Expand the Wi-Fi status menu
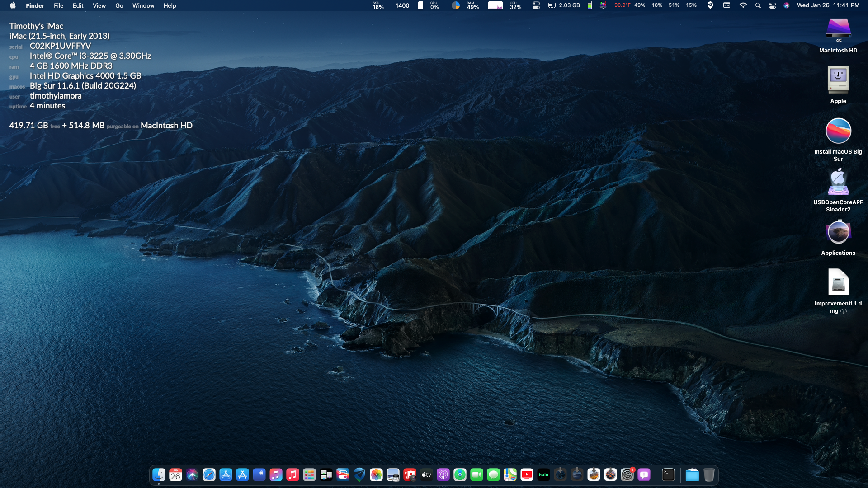Screen dimensions: 868x488 point(743,5)
